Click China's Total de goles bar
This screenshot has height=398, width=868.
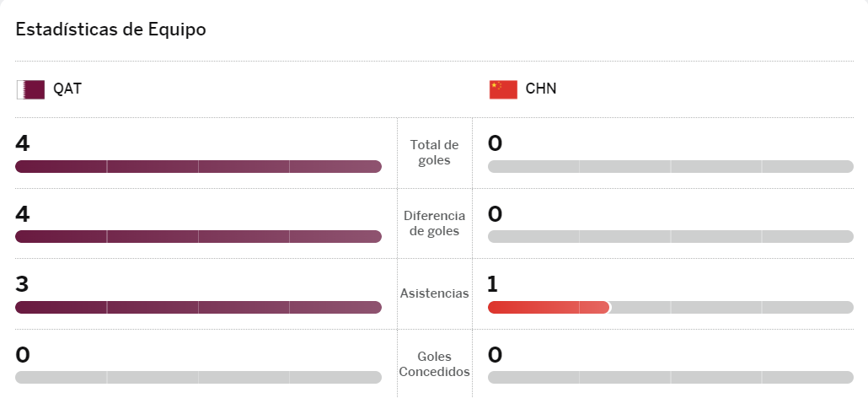coord(670,166)
